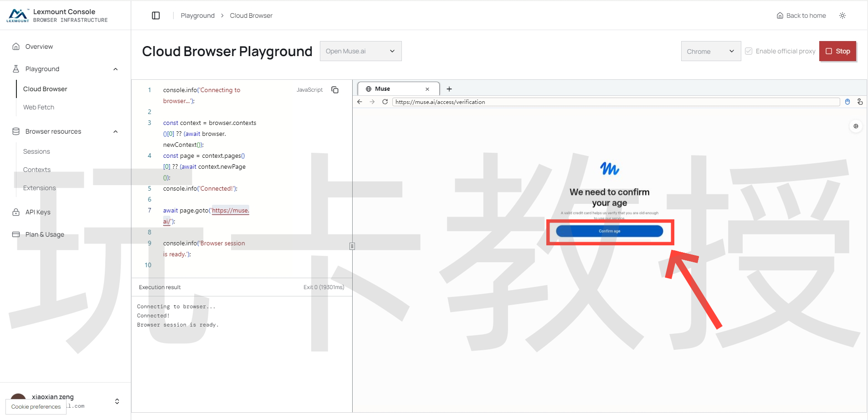Click Back to home link

pos(801,16)
